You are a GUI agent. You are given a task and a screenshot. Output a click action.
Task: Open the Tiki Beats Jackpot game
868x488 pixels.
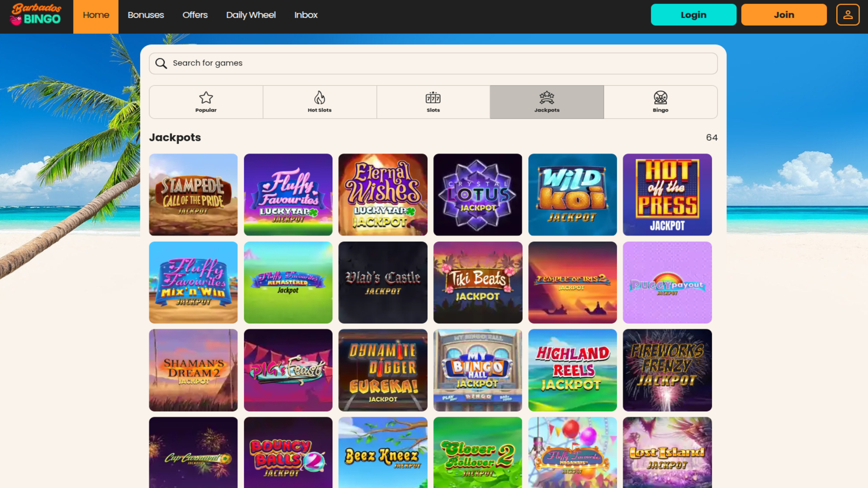(x=477, y=282)
